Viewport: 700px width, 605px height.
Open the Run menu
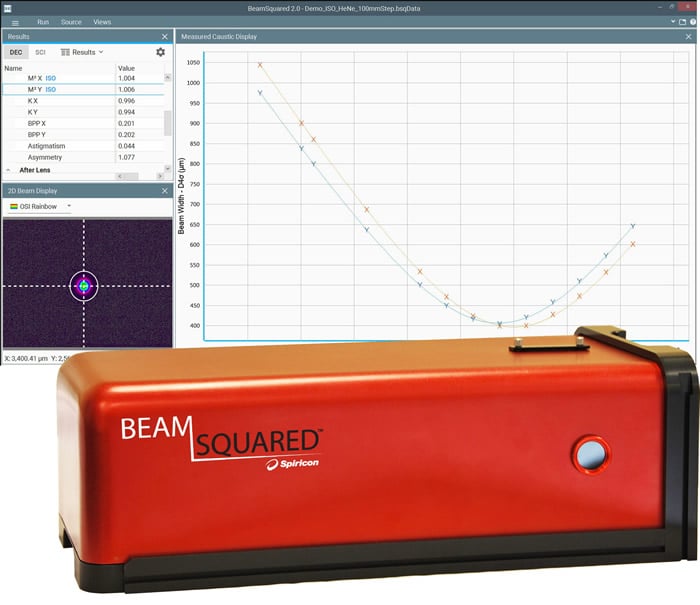[43, 21]
